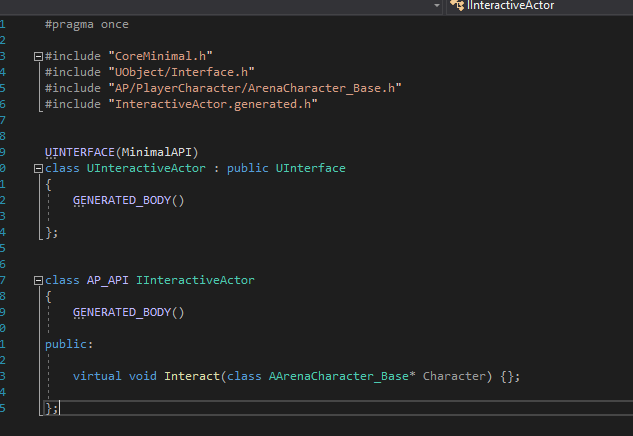Click the "CoreMinimal.h" include string

tap(160, 56)
